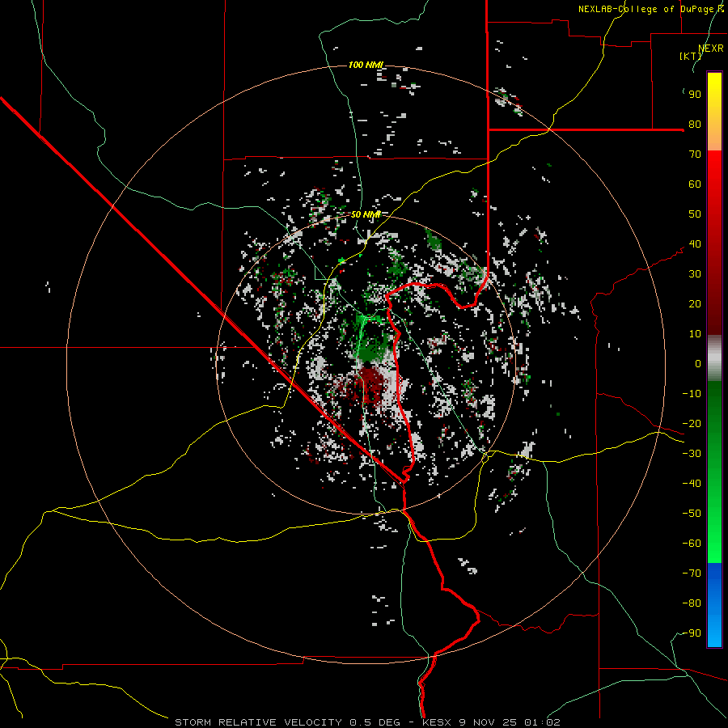Select the -60 value on the velocity scale

tap(692, 544)
